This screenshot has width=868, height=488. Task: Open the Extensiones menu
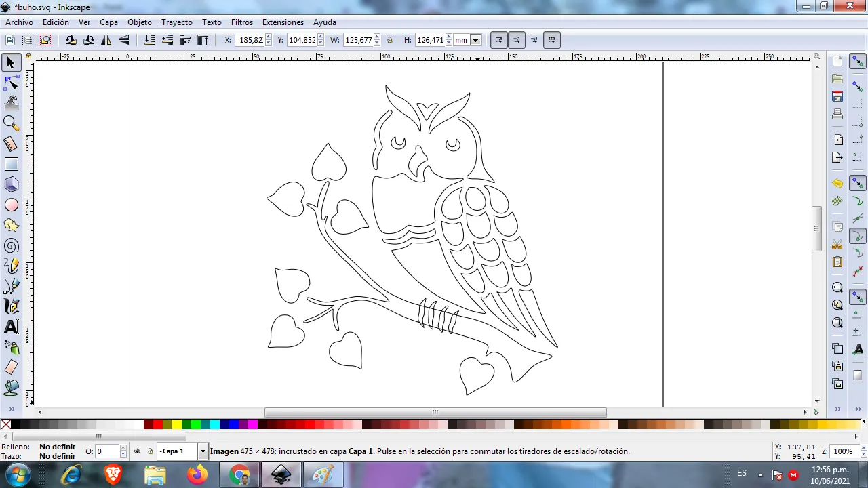[283, 22]
